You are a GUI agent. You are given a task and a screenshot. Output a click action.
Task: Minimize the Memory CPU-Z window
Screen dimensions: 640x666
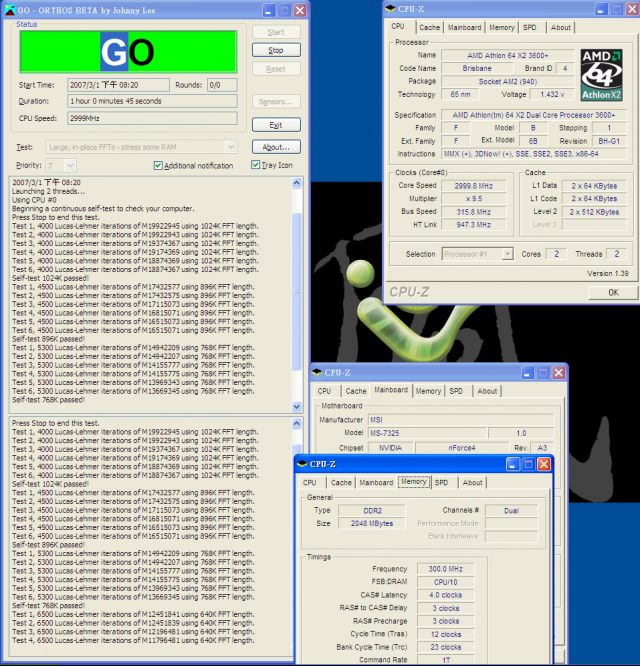point(513,464)
